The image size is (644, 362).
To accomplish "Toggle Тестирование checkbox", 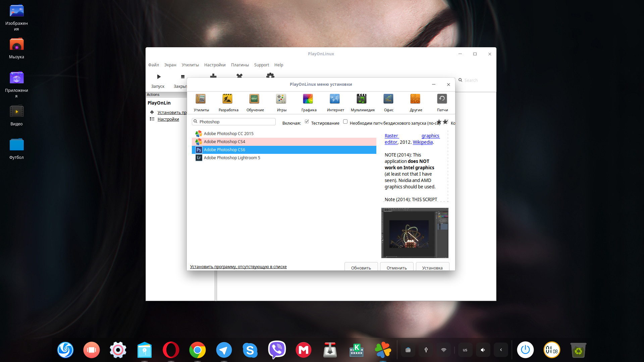I will click(x=306, y=122).
